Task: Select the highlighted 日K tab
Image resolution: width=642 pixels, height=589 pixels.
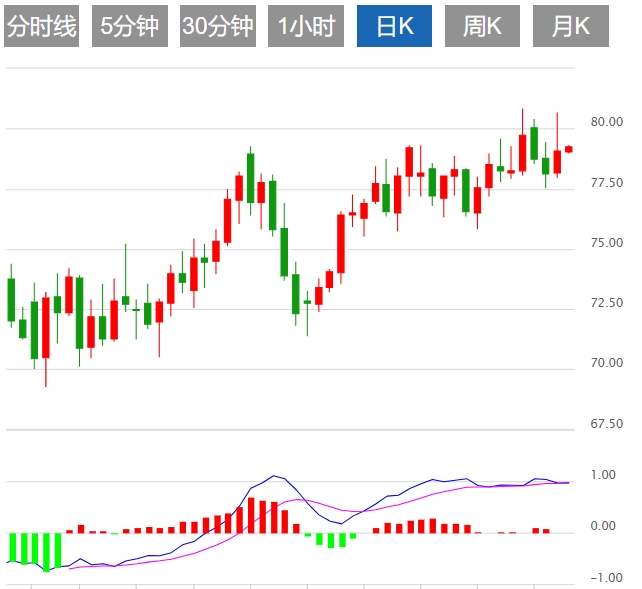Action: tap(395, 27)
